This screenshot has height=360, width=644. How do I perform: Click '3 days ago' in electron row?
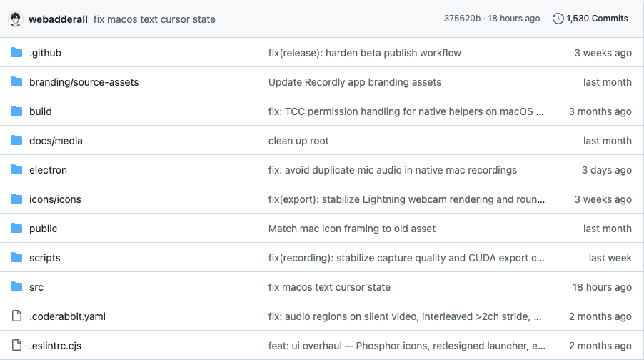[606, 170]
